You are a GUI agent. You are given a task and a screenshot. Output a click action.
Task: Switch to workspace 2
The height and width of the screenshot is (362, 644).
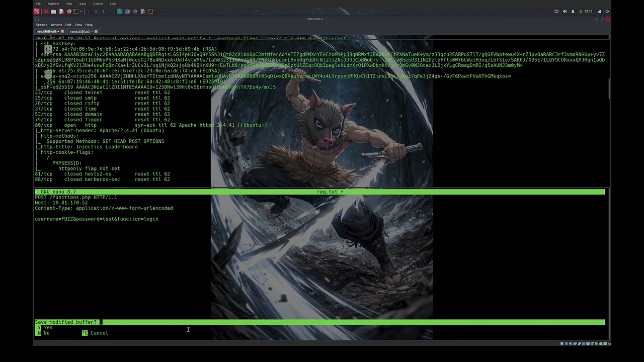tap(96, 11)
